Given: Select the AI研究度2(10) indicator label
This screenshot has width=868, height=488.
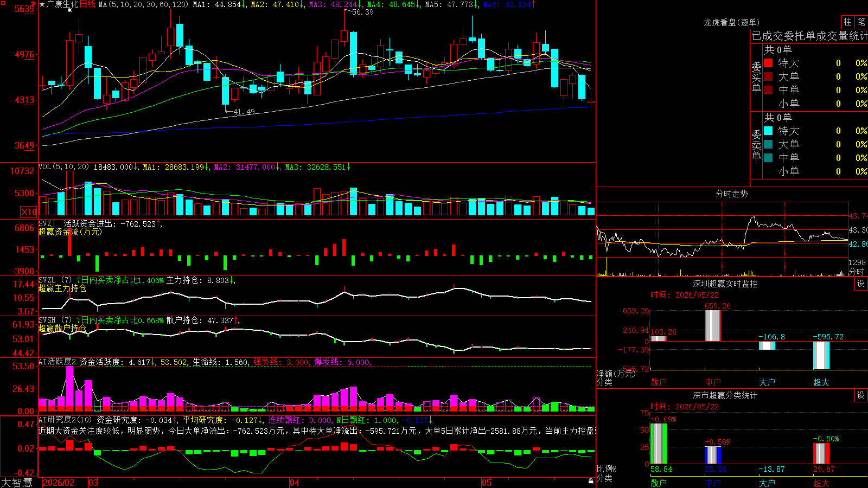Looking at the screenshot, I should pyautogui.click(x=65, y=420).
